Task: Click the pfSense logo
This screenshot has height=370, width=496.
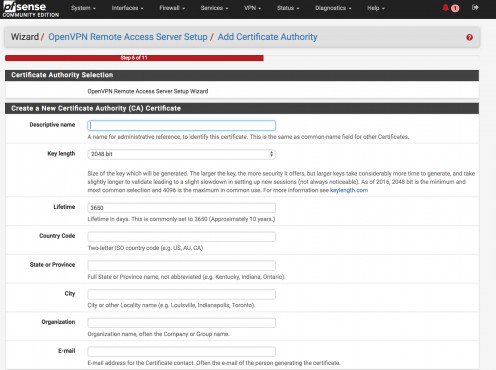Action: click(31, 9)
